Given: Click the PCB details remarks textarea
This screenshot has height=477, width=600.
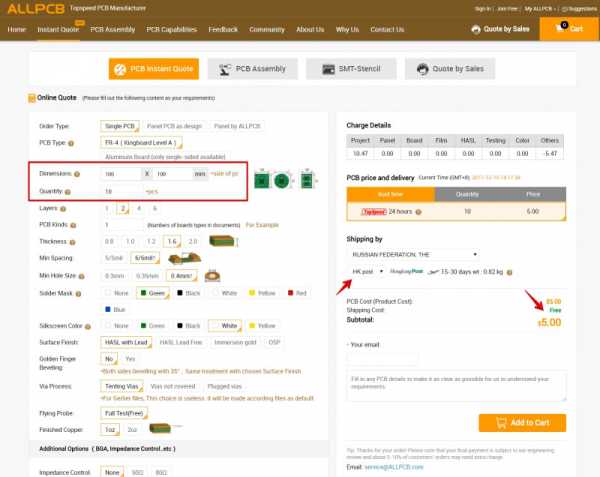Looking at the screenshot, I should tap(457, 386).
